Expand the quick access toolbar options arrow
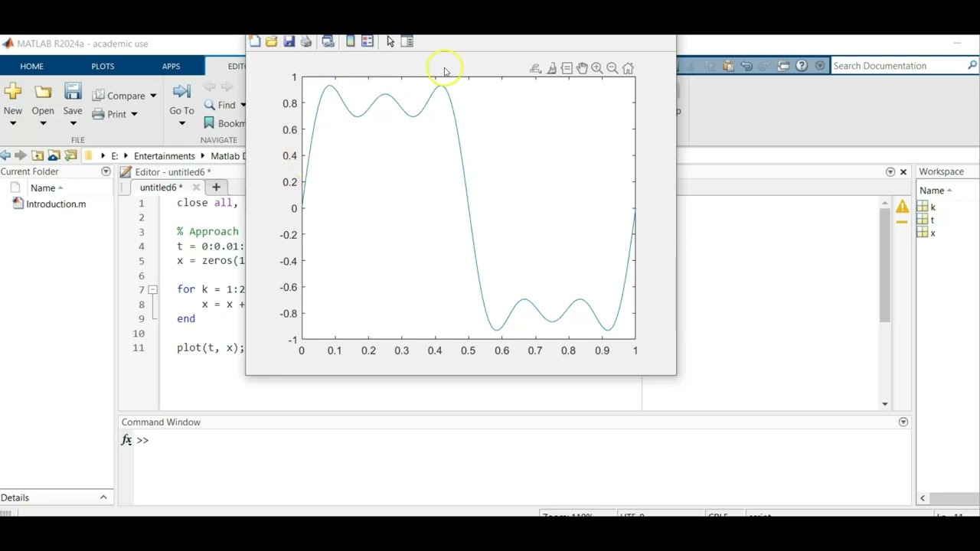Image resolution: width=980 pixels, height=551 pixels. click(x=820, y=66)
